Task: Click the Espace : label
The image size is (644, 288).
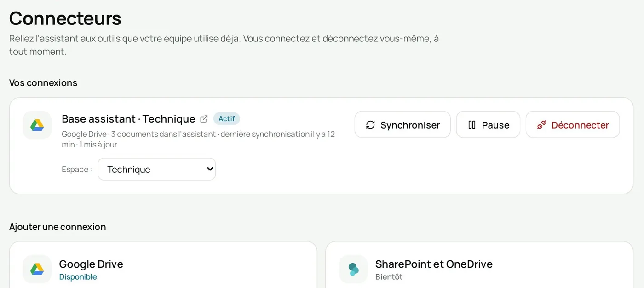Action: 77,170
